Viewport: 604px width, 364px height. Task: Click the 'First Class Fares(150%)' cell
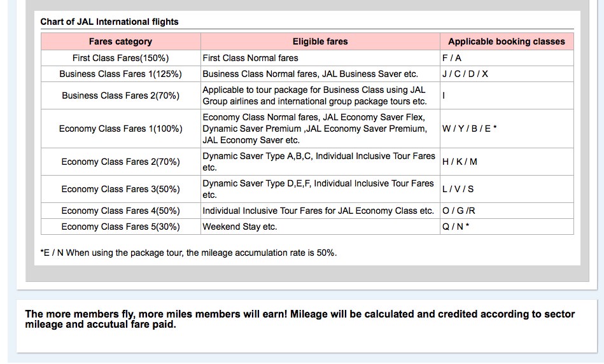pos(120,58)
